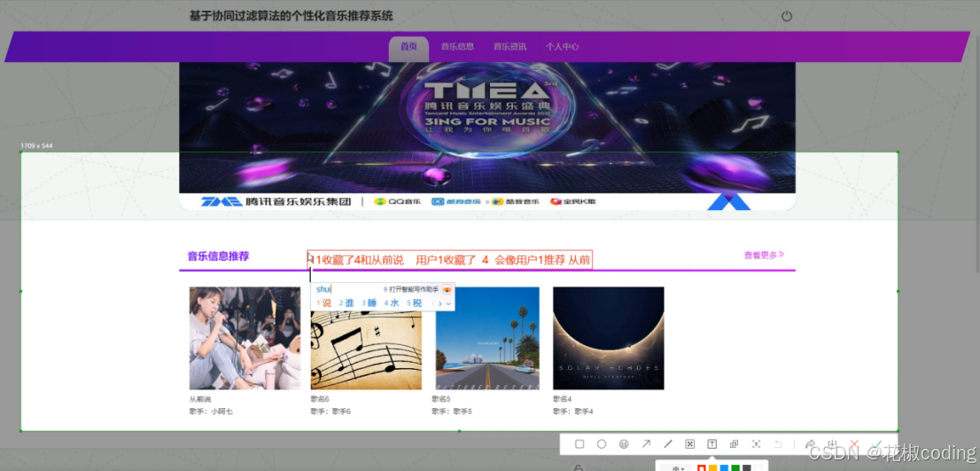Select the mosaic blur tool
Screen dimensions: 980x471
(x=690, y=444)
